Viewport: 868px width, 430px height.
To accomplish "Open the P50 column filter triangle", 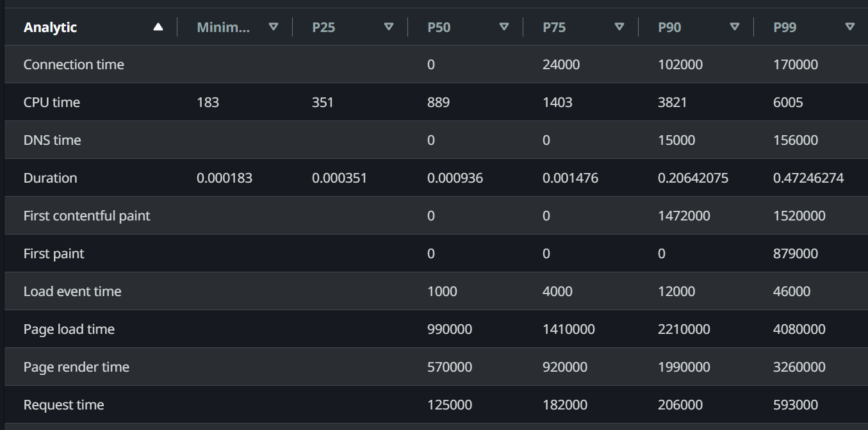I will pyautogui.click(x=504, y=27).
